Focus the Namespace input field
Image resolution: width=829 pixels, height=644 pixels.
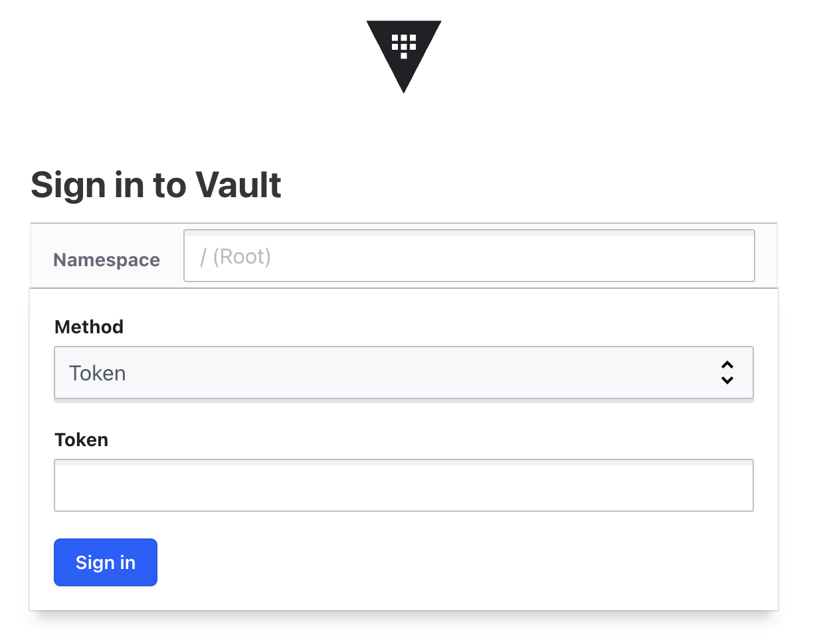coord(469,256)
